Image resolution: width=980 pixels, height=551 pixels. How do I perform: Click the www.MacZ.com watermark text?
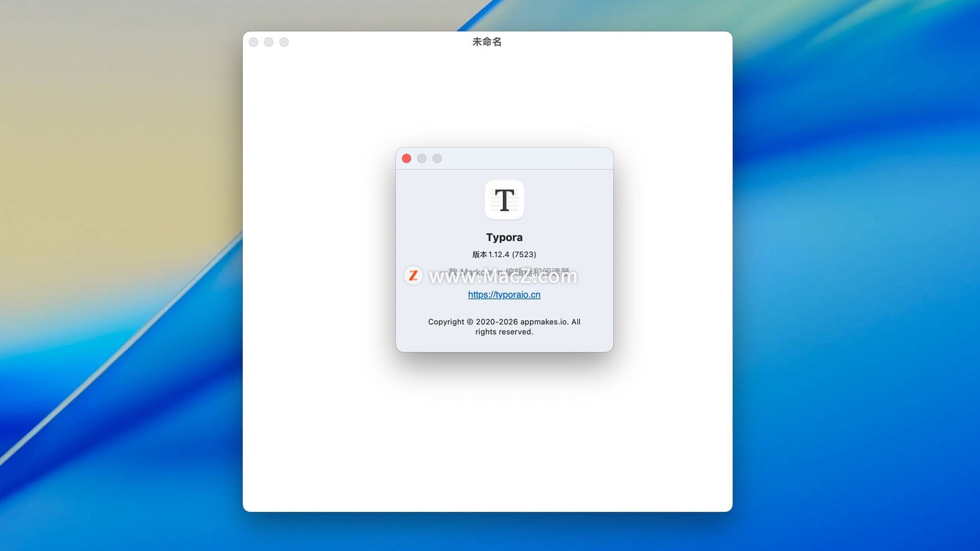503,278
